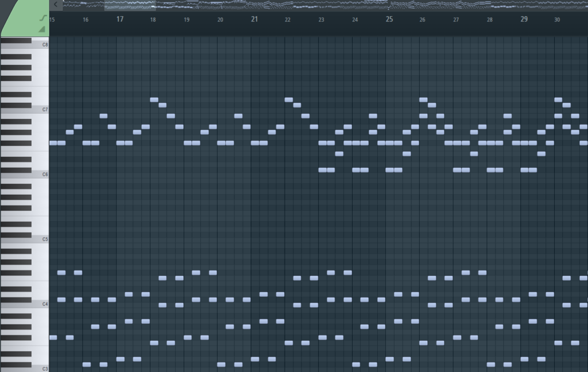
Task: Click the C5 key on the piano
Action: pos(23,239)
